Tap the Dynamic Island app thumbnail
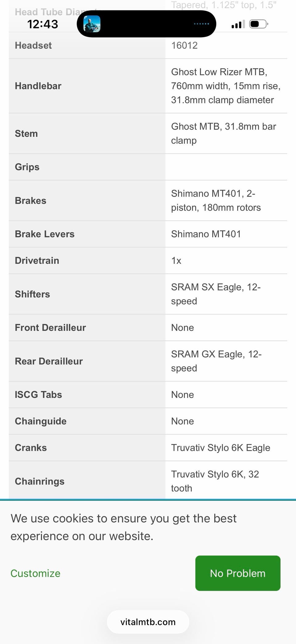 pyautogui.click(x=92, y=24)
